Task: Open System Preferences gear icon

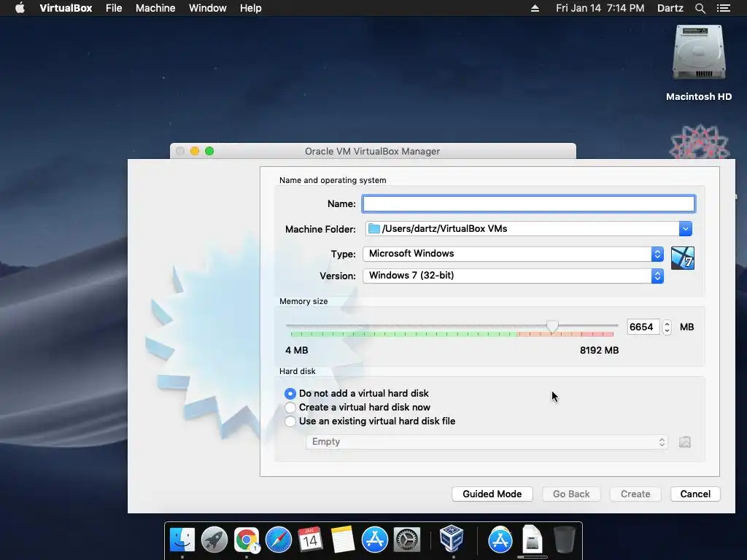Action: (x=406, y=540)
